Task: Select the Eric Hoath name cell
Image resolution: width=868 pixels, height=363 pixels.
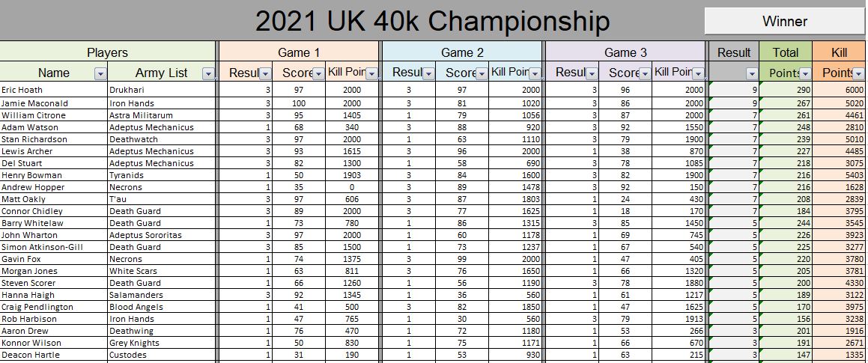Action: (x=54, y=90)
